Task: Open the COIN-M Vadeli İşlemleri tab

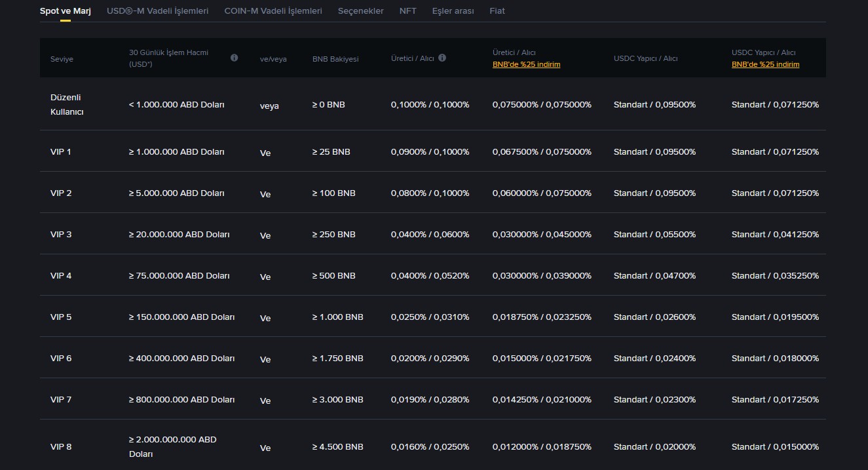Action: (273, 10)
